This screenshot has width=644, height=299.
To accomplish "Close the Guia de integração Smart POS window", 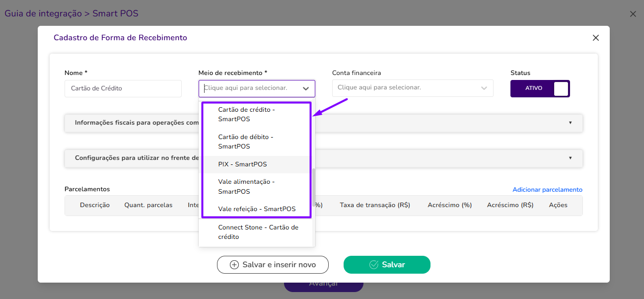I will point(633,14).
